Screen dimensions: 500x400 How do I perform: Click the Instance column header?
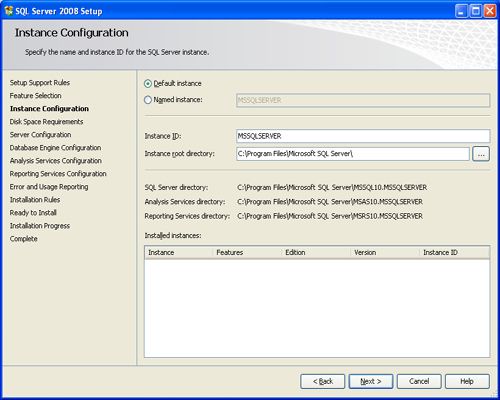[179, 253]
